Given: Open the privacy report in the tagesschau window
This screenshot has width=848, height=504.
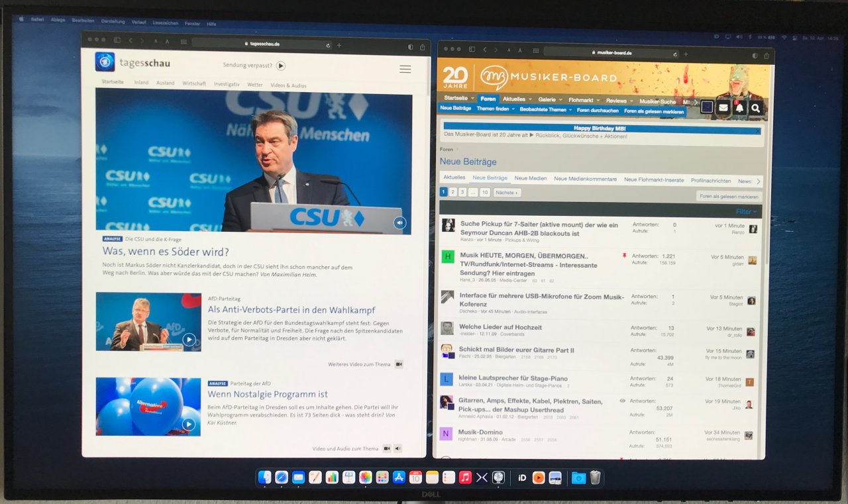Looking at the screenshot, I should [x=411, y=47].
